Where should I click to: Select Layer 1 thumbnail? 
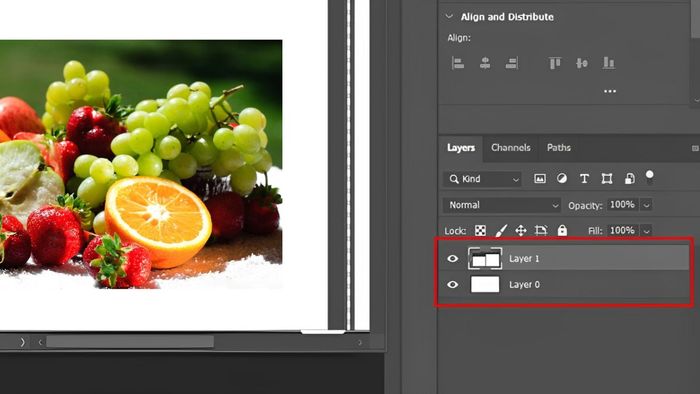coord(485,258)
